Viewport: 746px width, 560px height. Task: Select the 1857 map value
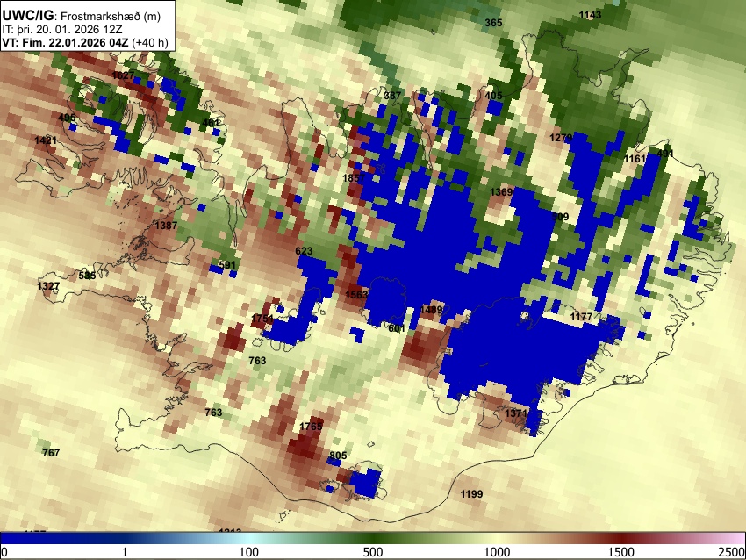click(x=354, y=178)
